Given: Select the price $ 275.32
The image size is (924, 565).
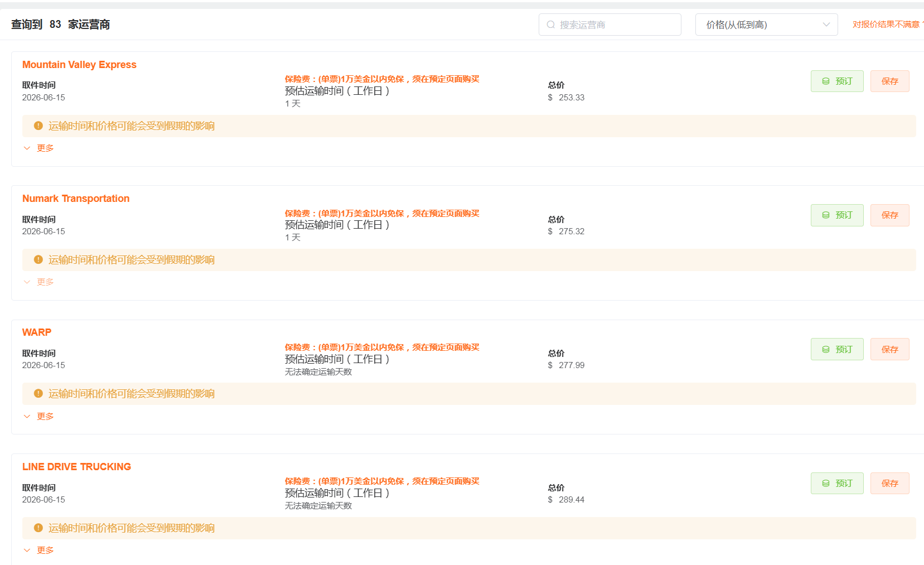Looking at the screenshot, I should point(566,231).
